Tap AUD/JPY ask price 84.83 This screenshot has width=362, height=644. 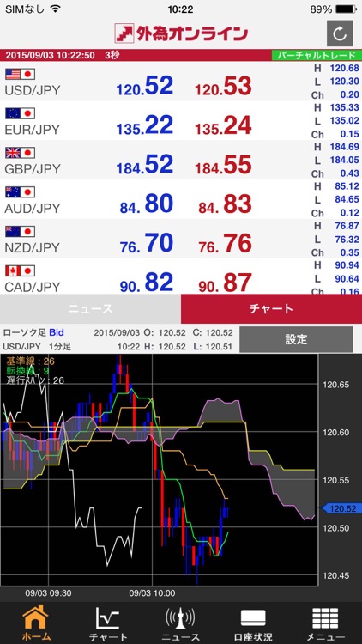click(226, 204)
